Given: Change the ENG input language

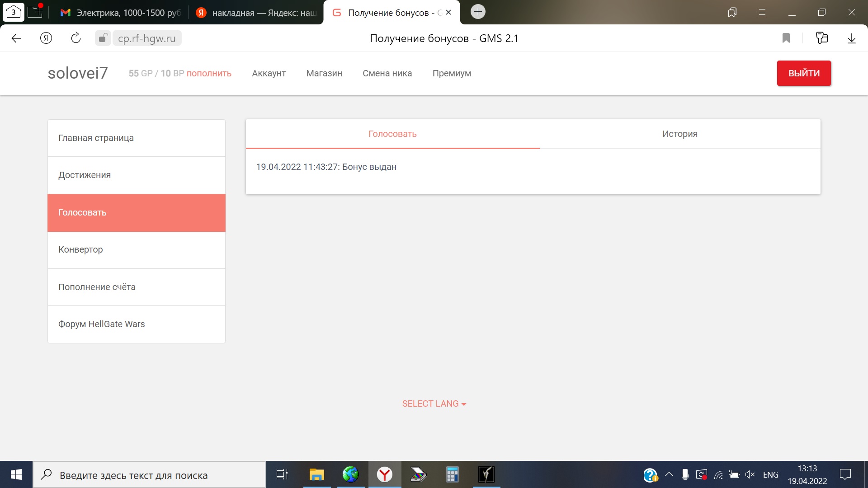Looking at the screenshot, I should click(x=771, y=474).
